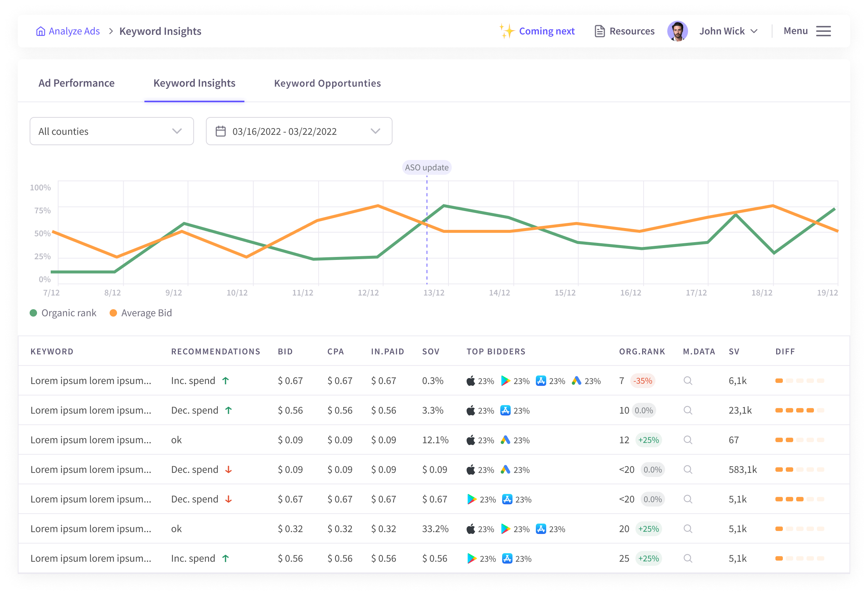
Task: Click the ASO update chart marker
Action: [427, 167]
